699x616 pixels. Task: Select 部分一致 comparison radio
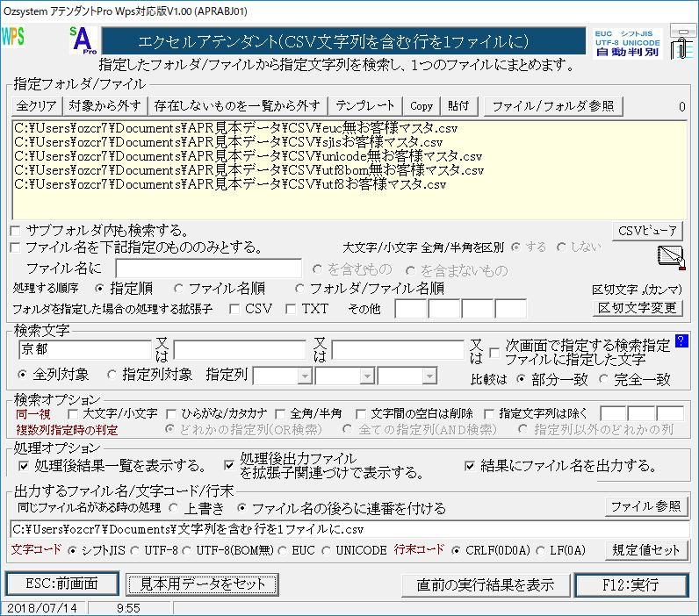521,379
